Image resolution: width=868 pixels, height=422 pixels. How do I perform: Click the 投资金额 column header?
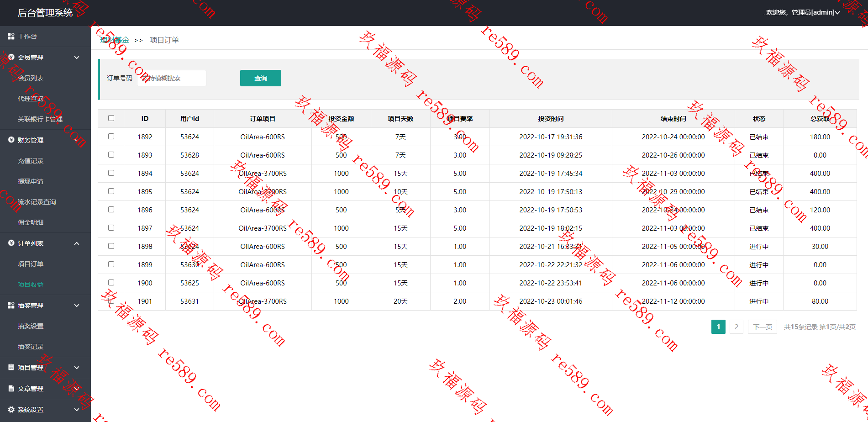click(x=341, y=119)
